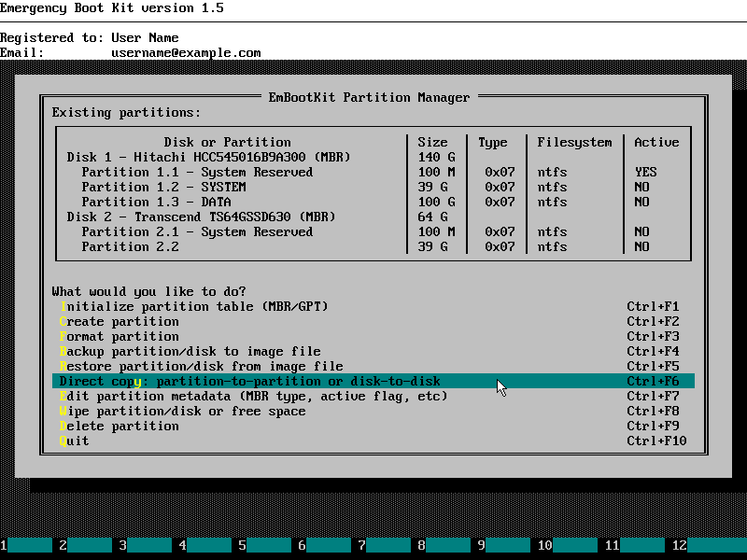Click the Emergency Boot Kit version 1.5 header
Image resolution: width=747 pixels, height=560 pixels.
pyautogui.click(x=112, y=8)
